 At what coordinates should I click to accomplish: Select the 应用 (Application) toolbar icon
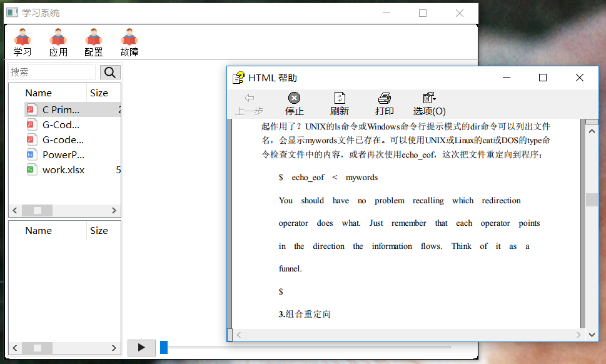click(58, 42)
